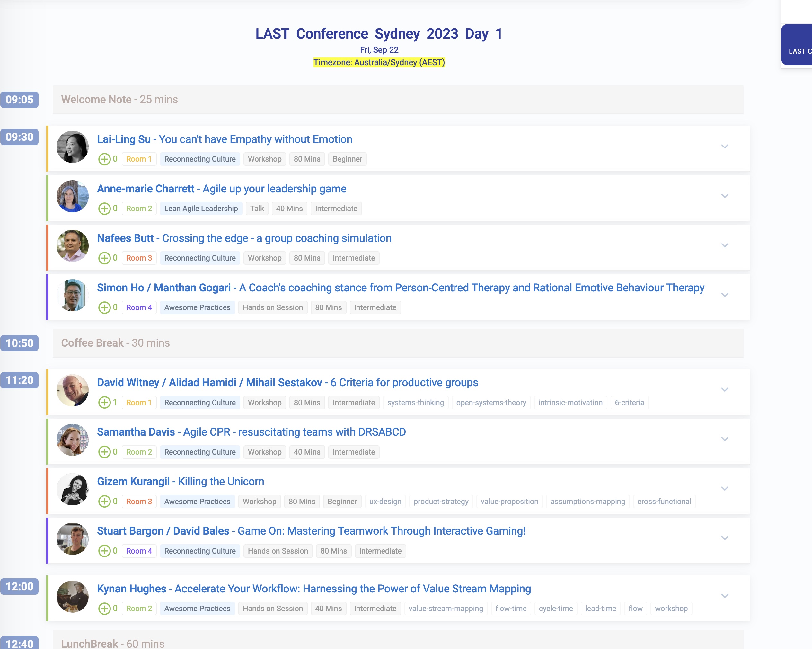Click cross-functional tag

664,501
